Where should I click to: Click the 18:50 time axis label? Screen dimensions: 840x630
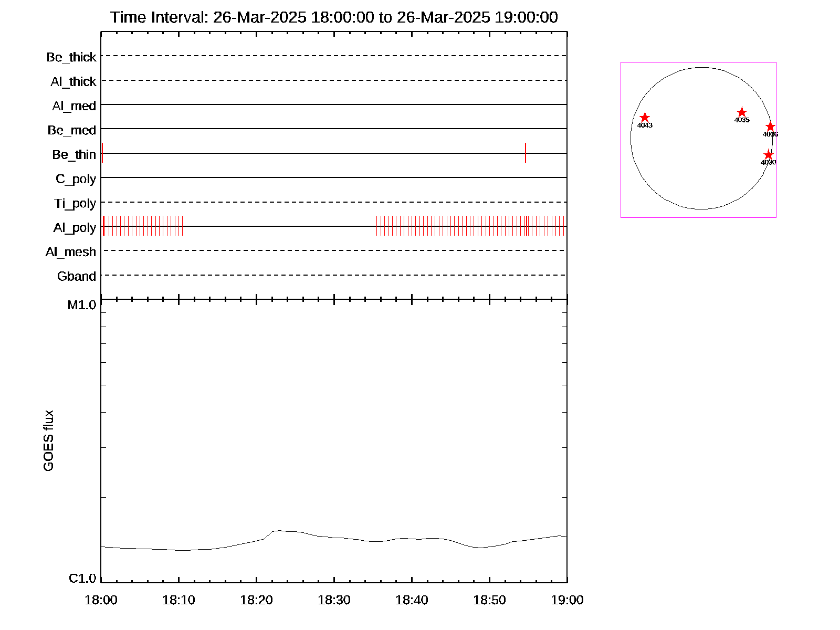tap(489, 600)
